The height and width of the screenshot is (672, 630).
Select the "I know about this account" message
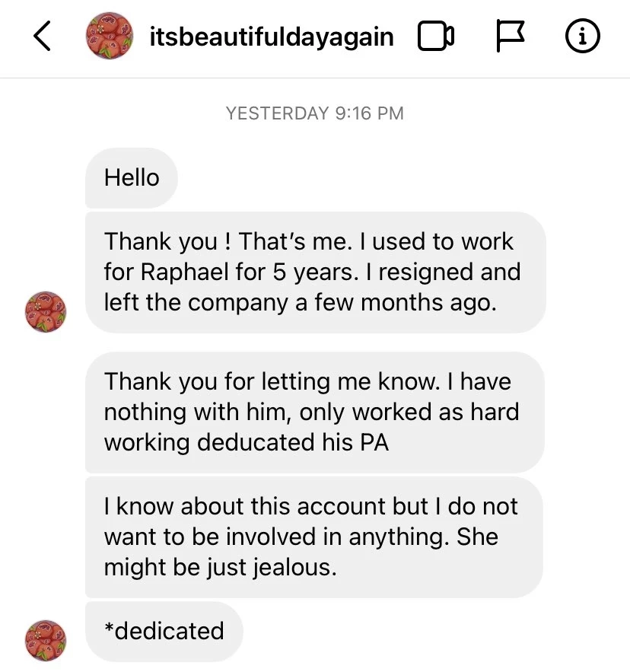(313, 537)
